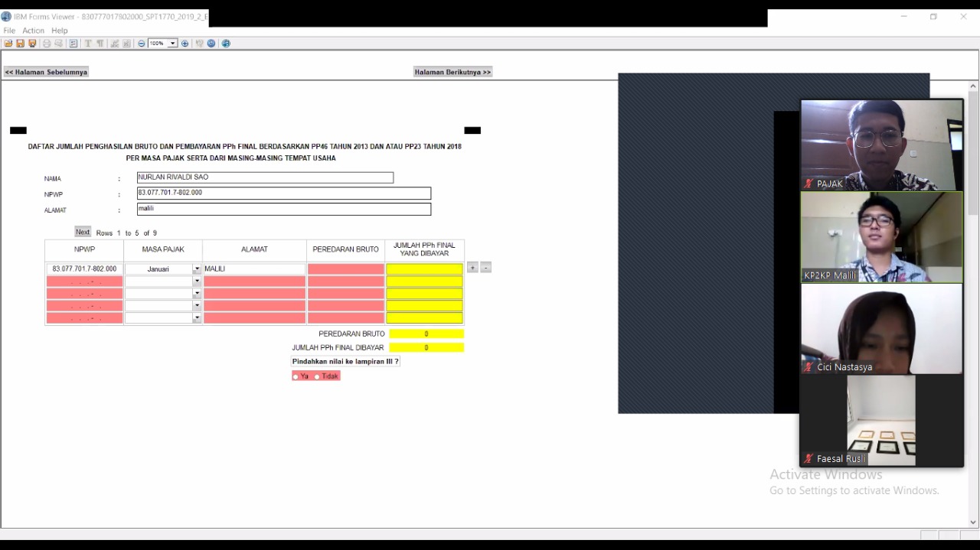980x550 pixels.
Task: Open the File menu
Action: coord(9,31)
